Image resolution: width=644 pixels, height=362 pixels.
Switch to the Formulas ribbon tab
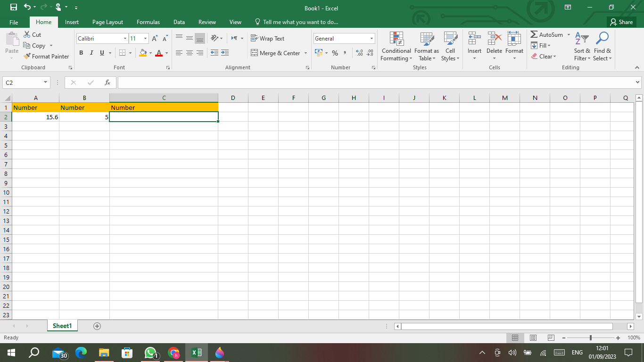(148, 22)
